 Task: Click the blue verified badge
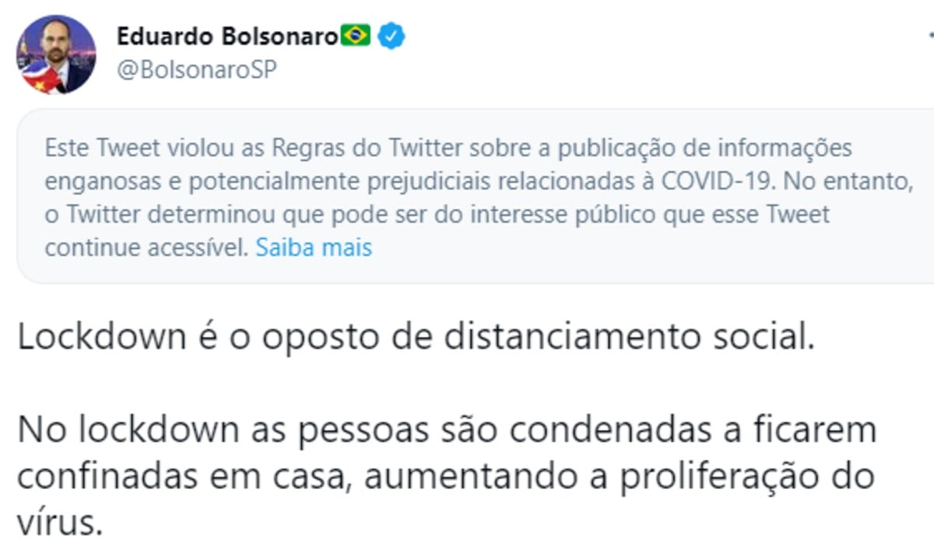pyautogui.click(x=390, y=36)
